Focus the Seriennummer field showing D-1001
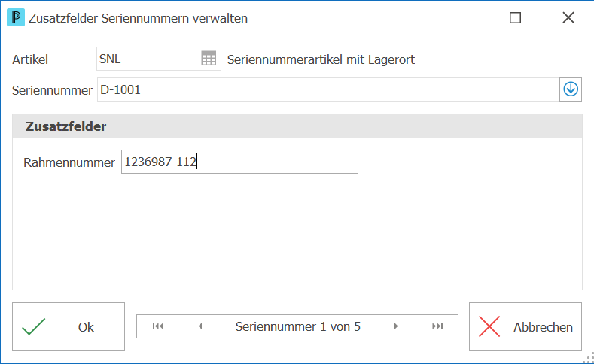This screenshot has height=364, width=594. click(x=328, y=89)
